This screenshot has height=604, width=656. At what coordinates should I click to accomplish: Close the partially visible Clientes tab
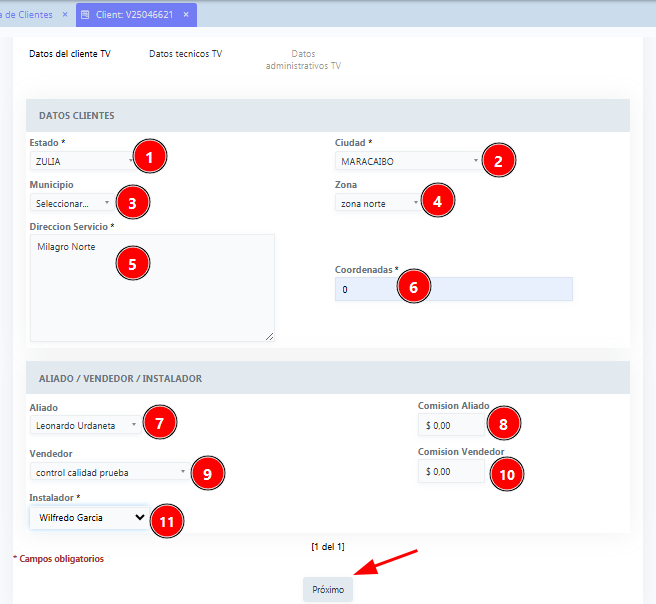(64, 15)
